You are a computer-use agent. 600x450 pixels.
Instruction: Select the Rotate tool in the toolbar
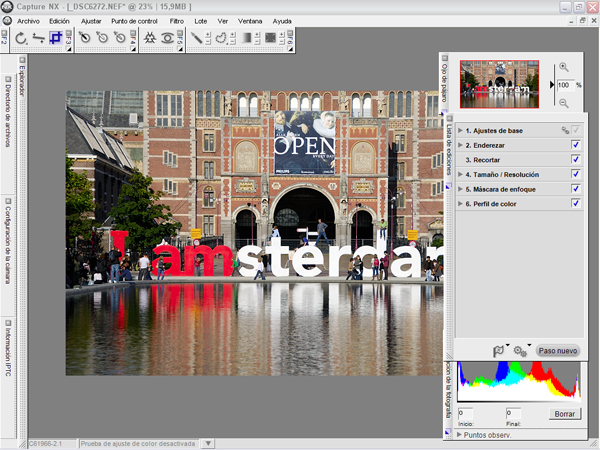point(21,38)
